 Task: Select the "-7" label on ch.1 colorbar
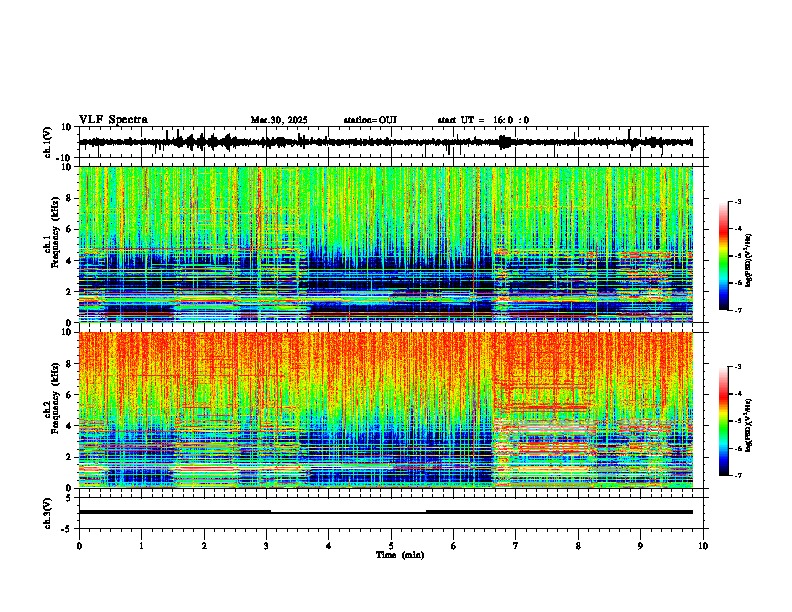pyautogui.click(x=738, y=310)
